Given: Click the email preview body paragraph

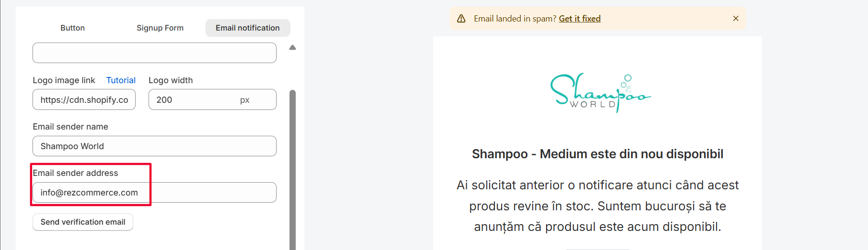Looking at the screenshot, I should tap(597, 206).
